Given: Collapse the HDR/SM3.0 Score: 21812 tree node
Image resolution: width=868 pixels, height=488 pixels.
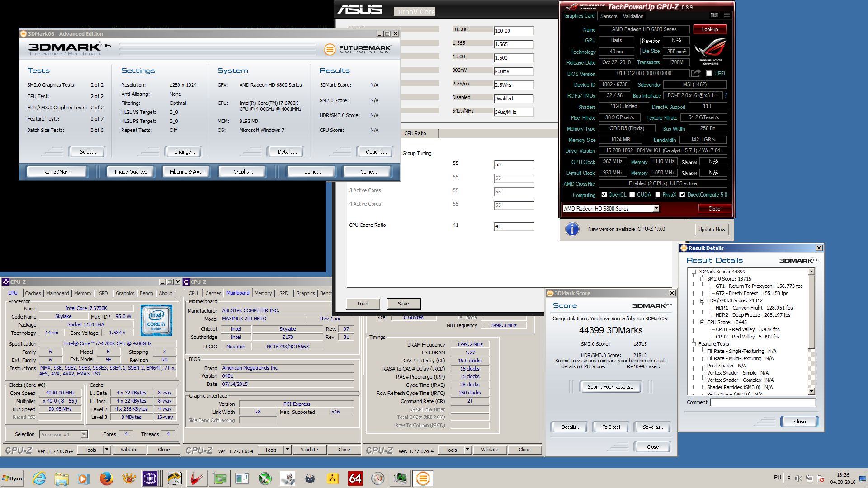Looking at the screenshot, I should [702, 300].
